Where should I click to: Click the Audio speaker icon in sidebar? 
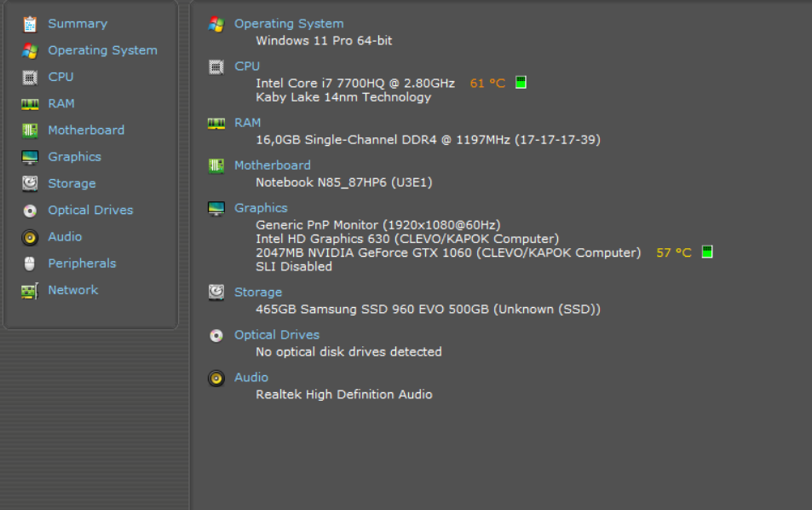pyautogui.click(x=30, y=237)
